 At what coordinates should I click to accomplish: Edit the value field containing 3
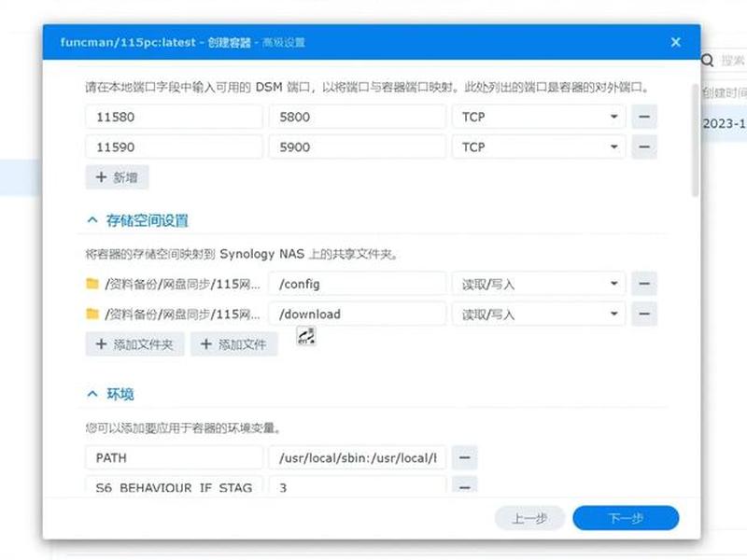click(x=358, y=486)
